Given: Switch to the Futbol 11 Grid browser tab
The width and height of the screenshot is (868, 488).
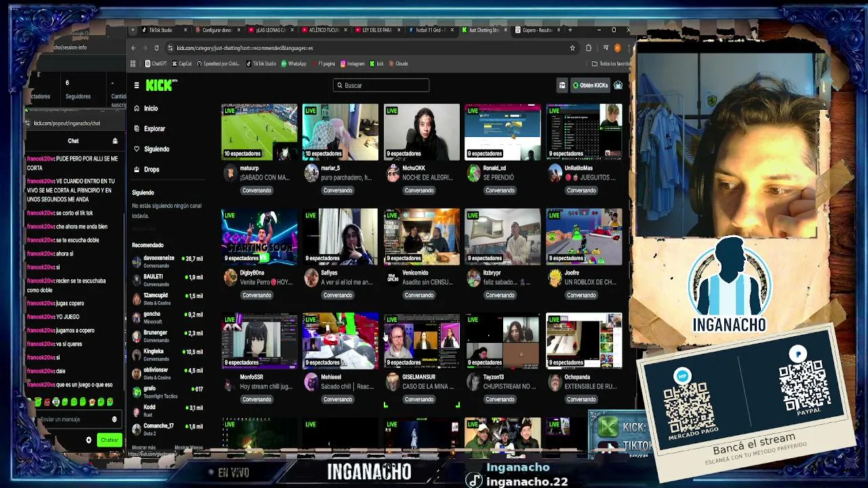Looking at the screenshot, I should click(x=430, y=30).
